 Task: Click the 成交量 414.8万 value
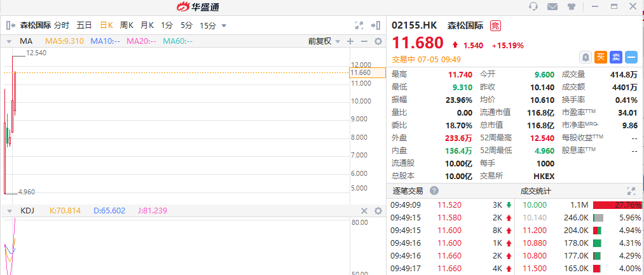(624, 74)
